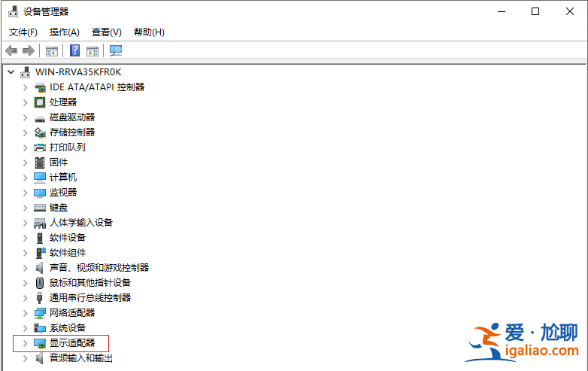Click the 人体学输入设备 icon

click(x=40, y=224)
